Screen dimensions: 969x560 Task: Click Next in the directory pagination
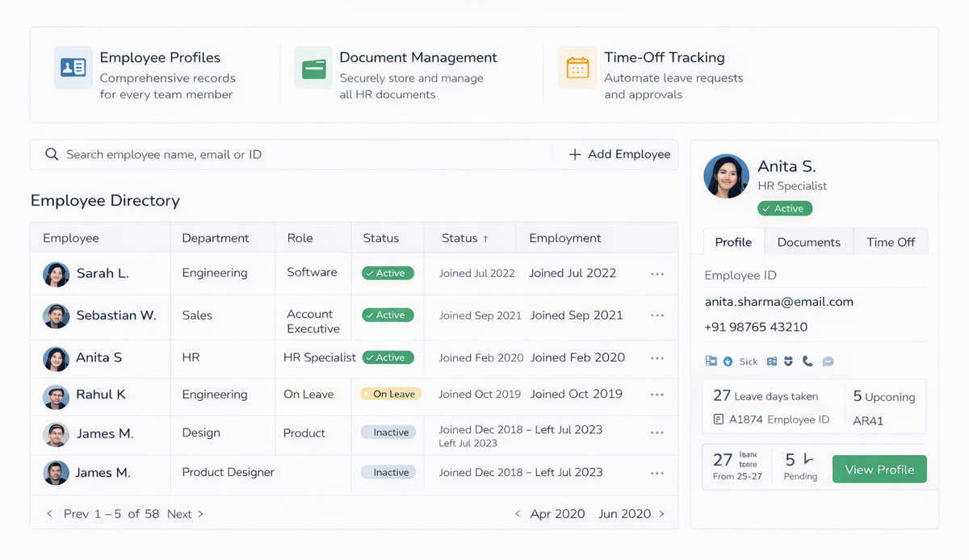pos(179,513)
